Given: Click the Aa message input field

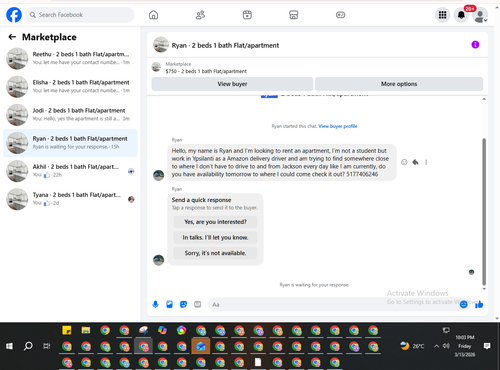Looking at the screenshot, I should click(333, 304).
